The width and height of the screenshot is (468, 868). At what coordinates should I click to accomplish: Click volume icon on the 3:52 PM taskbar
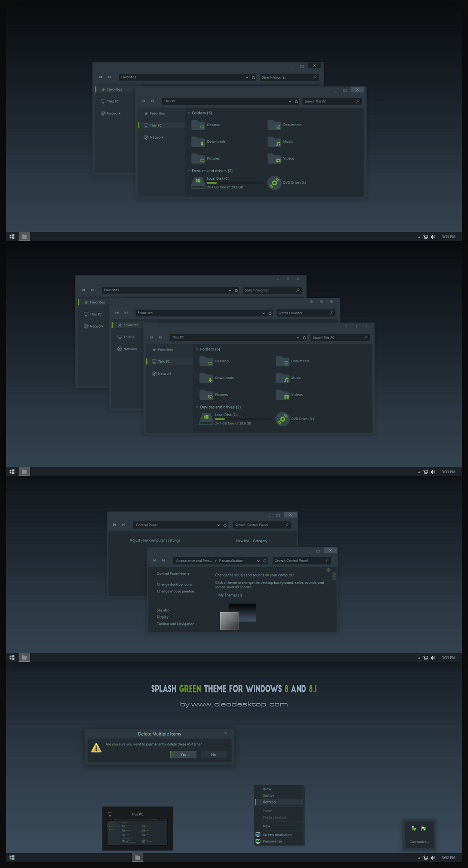click(x=433, y=858)
